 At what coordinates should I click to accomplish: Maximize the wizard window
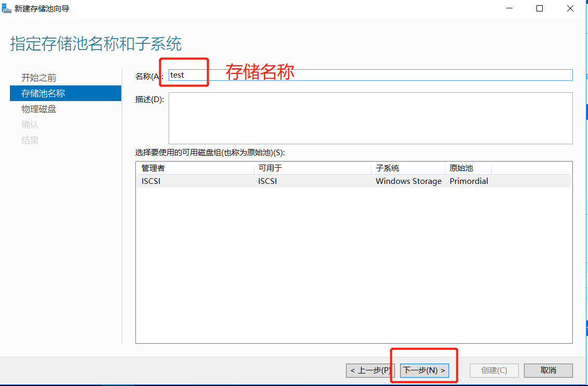point(540,8)
